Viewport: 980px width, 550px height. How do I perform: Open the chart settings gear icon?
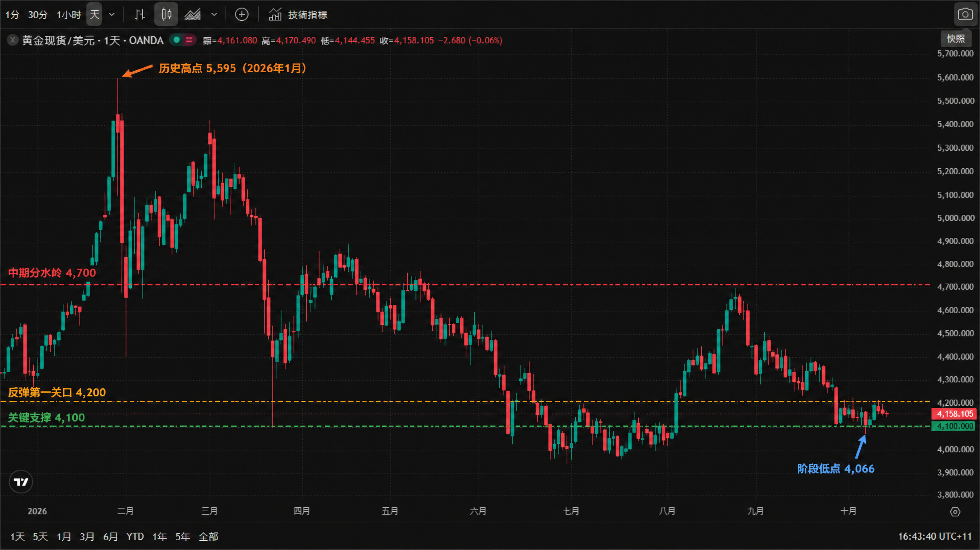point(955,512)
